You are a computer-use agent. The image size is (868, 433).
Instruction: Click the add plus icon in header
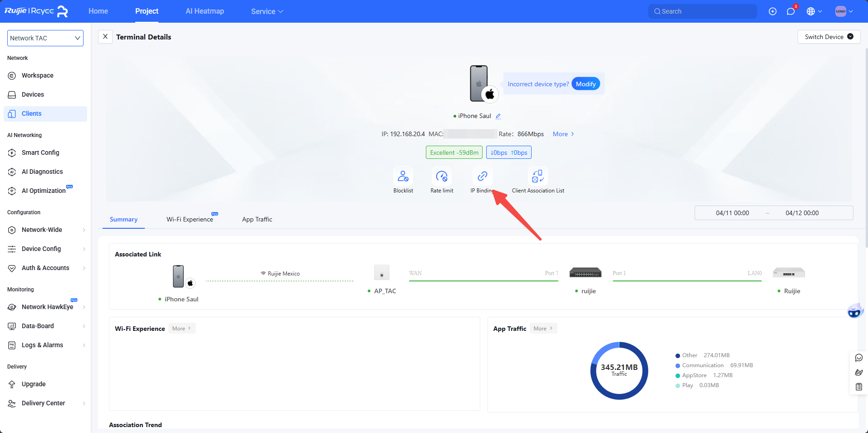(773, 11)
